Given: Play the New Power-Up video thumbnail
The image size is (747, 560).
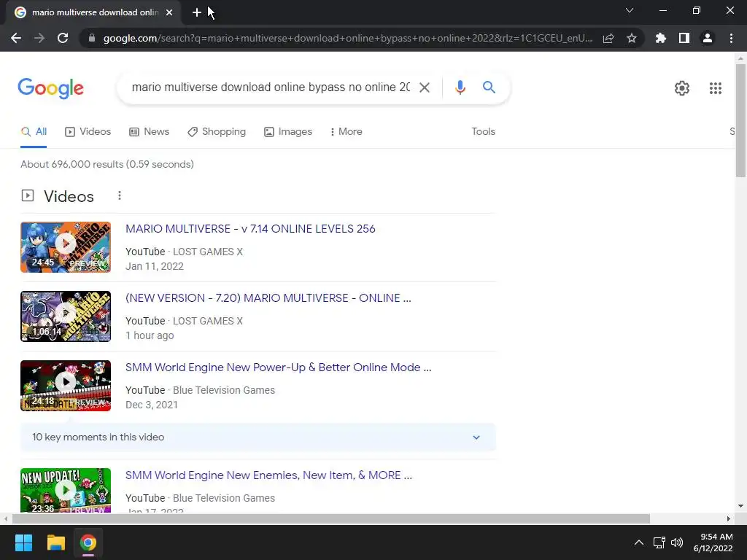Looking at the screenshot, I should pyautogui.click(x=66, y=386).
